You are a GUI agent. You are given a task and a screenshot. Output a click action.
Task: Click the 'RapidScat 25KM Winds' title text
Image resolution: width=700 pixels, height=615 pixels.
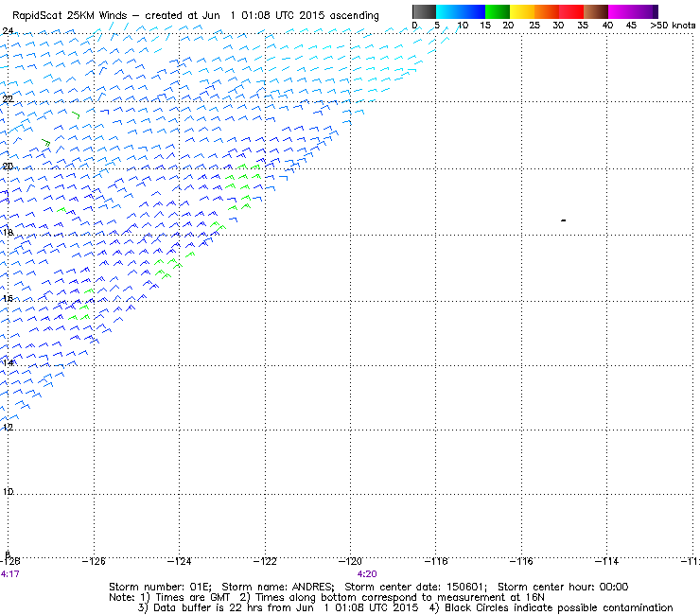coord(70,15)
